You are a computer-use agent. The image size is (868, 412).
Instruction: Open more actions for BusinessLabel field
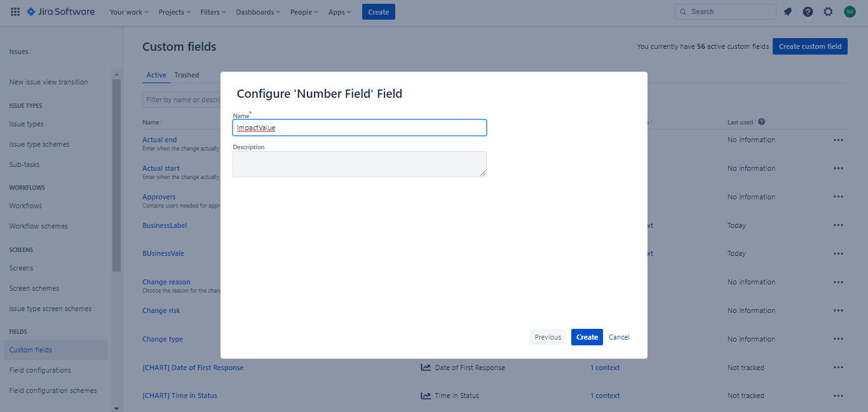click(838, 225)
